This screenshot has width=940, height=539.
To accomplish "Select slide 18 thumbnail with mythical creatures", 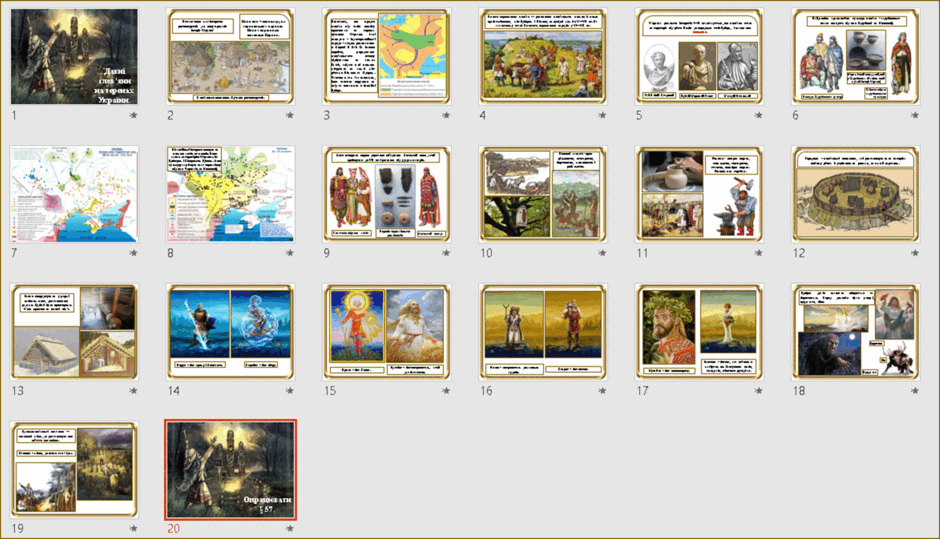I will point(855,332).
